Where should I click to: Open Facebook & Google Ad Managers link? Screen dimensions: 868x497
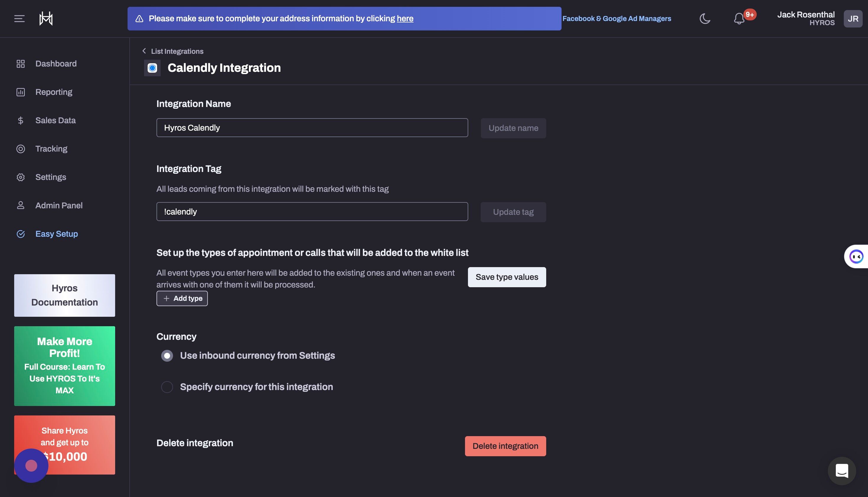[617, 19]
